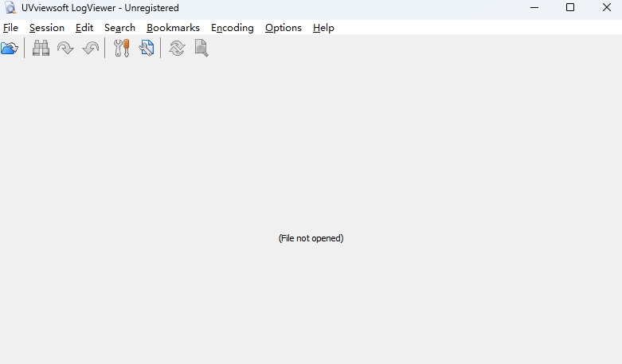Open the Search menu
The height and width of the screenshot is (364, 622).
point(119,28)
